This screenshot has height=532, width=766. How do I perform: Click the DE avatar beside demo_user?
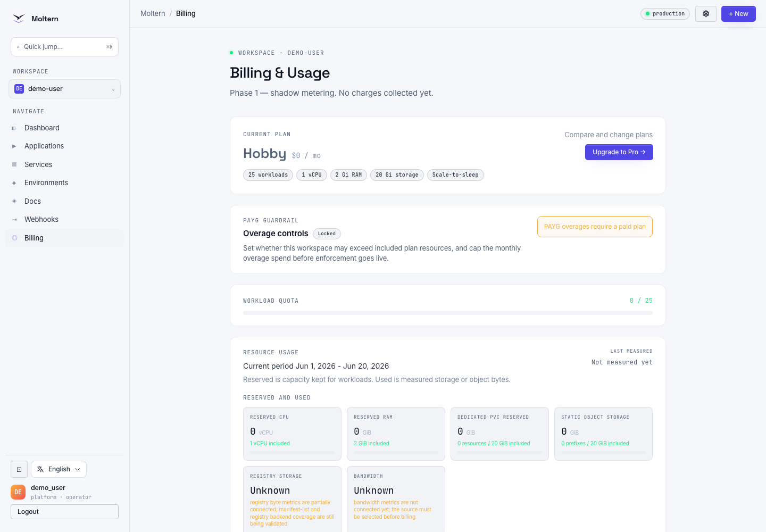pos(18,492)
